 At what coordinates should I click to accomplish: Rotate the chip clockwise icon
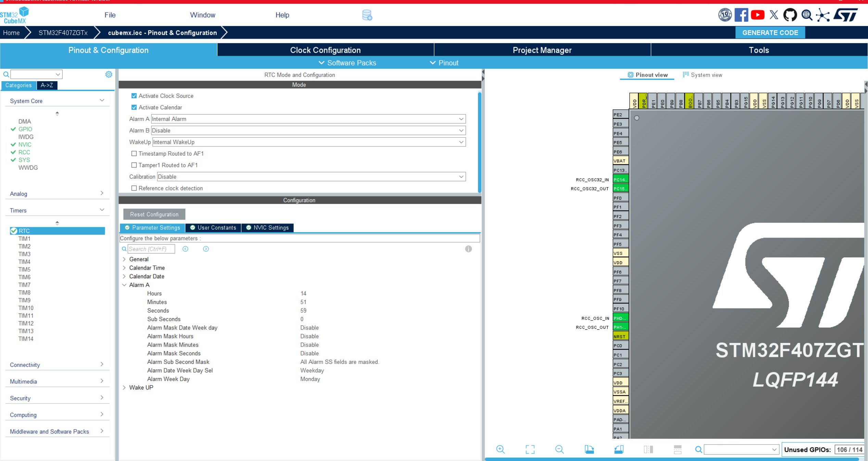[x=589, y=449]
